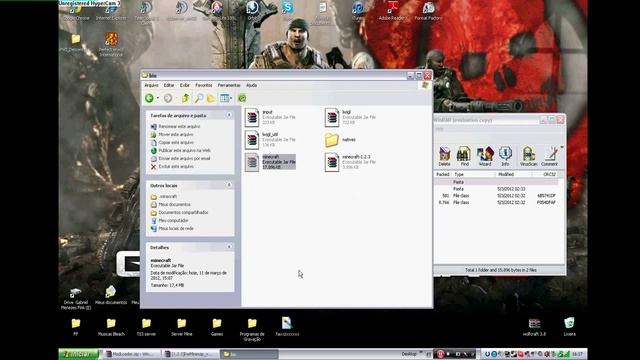Click WinRAR Info toolbar icon
640x360 pixels.
pos(505,156)
